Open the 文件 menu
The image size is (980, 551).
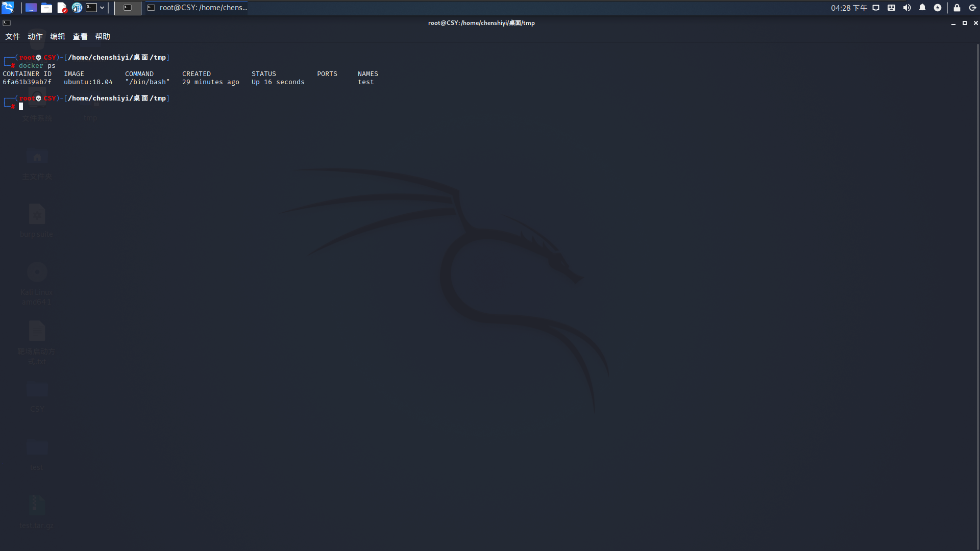pyautogui.click(x=13, y=37)
